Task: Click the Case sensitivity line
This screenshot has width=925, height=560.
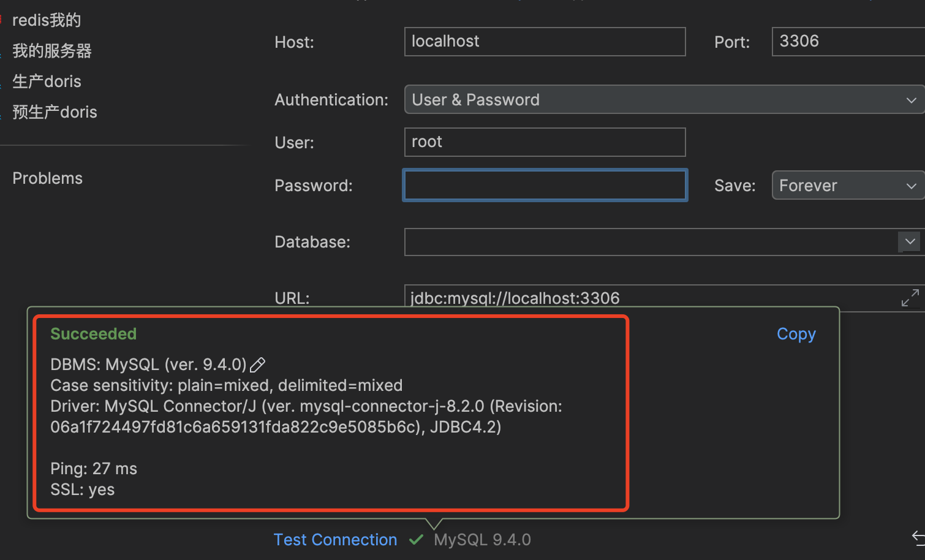Action: [226, 385]
